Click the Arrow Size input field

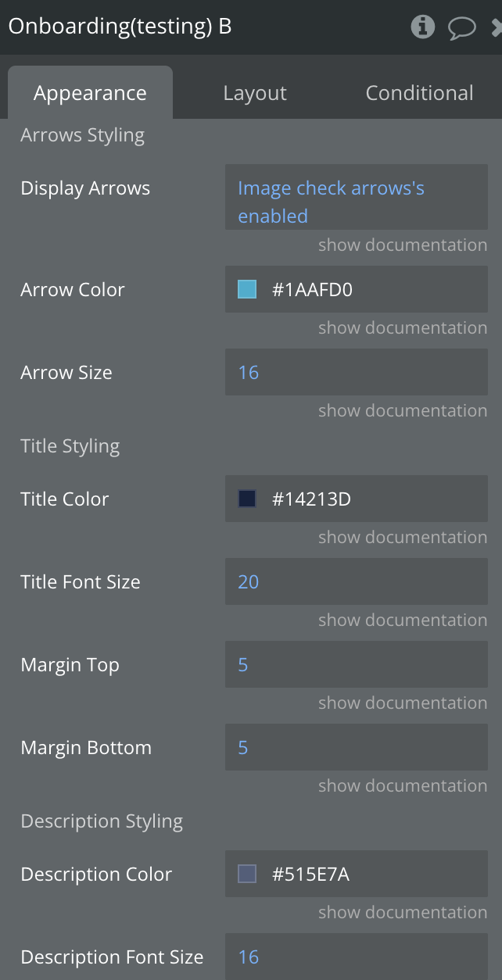coord(356,373)
